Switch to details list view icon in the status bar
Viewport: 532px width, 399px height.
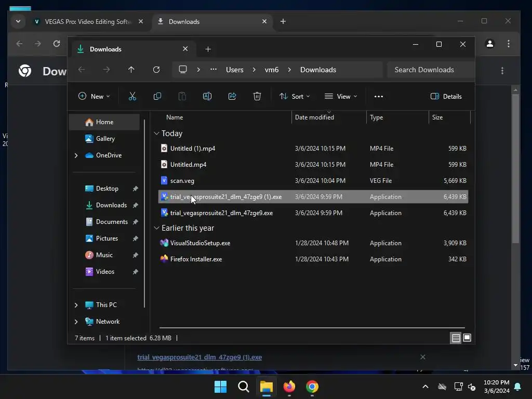[x=456, y=338]
